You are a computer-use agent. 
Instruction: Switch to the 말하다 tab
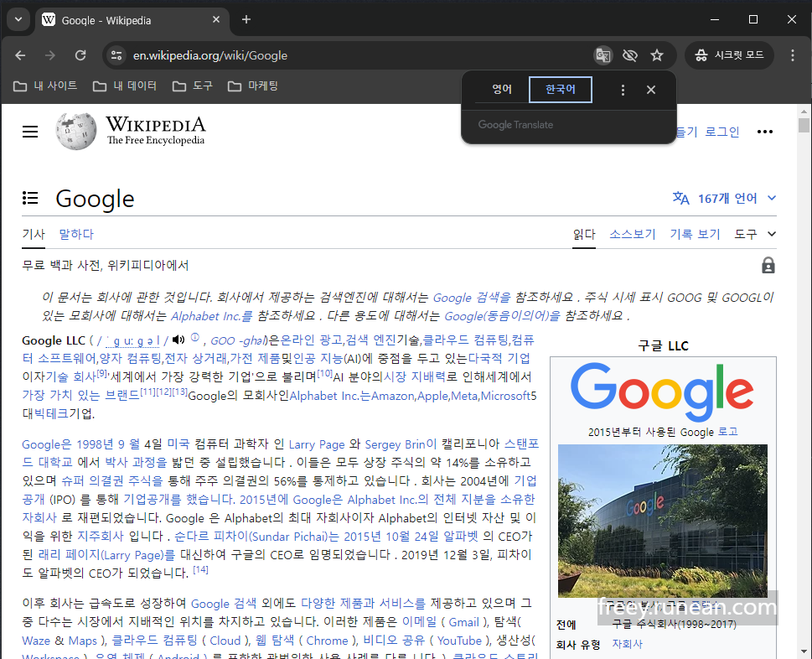pos(75,234)
